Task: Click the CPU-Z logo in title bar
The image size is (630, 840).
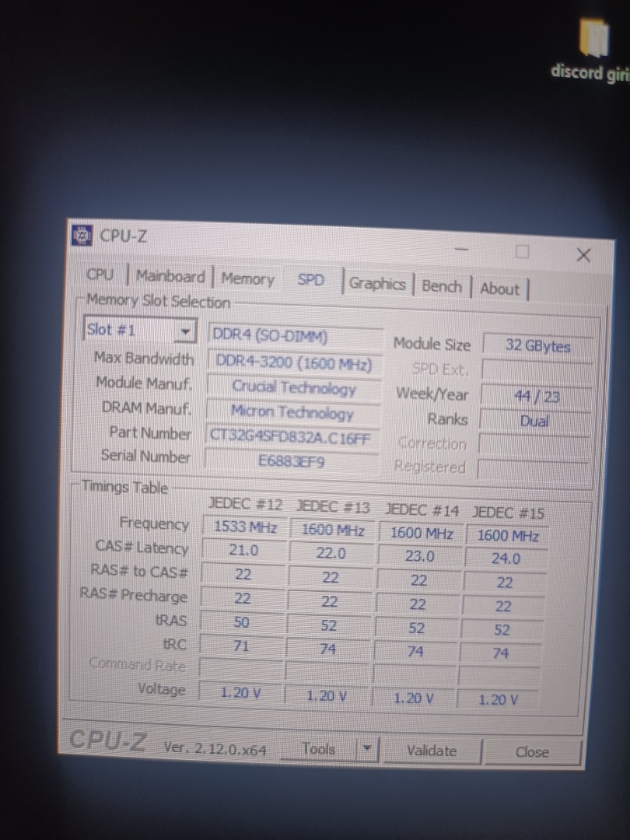Action: pyautogui.click(x=80, y=235)
